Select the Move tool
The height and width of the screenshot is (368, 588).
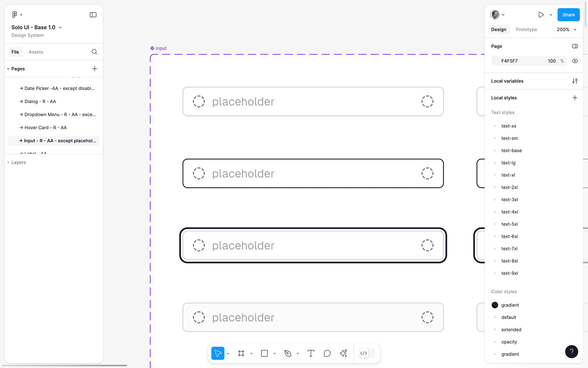tap(218, 353)
